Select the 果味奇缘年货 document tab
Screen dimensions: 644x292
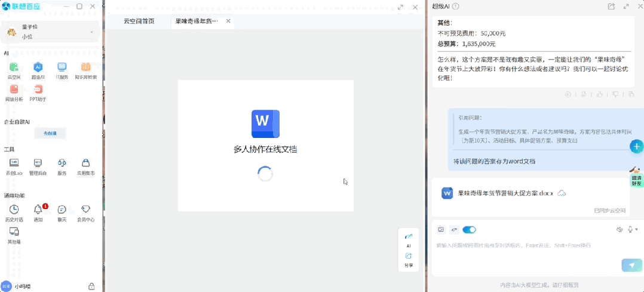click(196, 21)
